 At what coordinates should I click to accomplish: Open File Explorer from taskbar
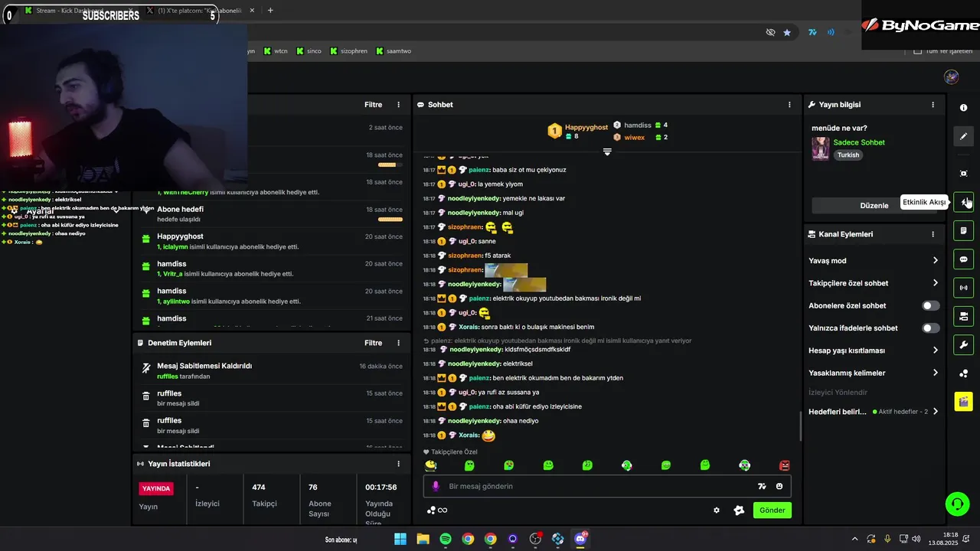[x=423, y=539]
